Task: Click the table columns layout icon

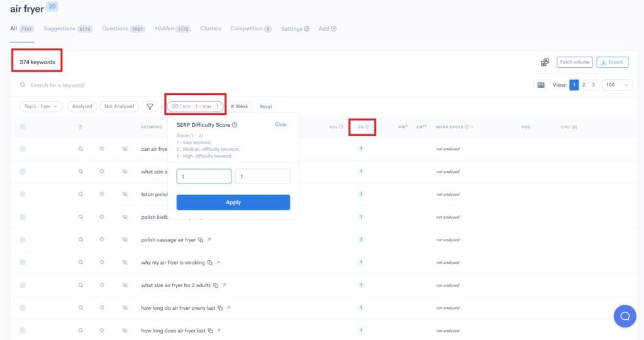Action: pos(541,85)
